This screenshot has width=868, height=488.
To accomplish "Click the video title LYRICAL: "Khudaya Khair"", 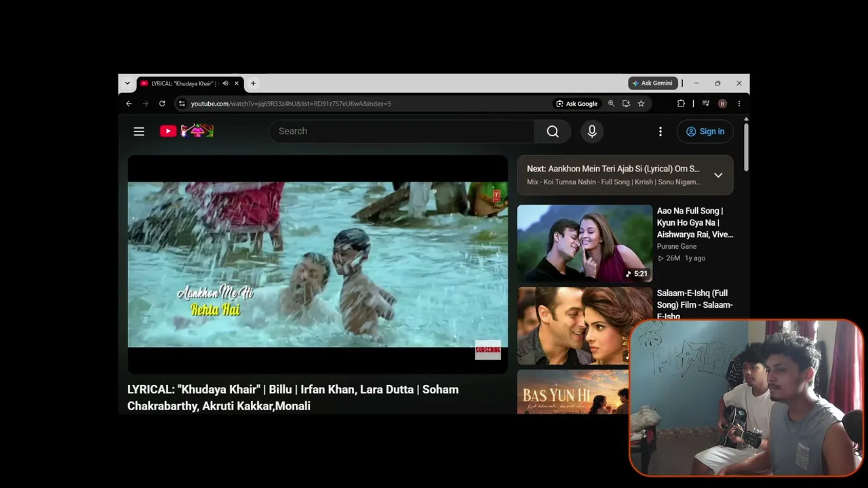I will (x=293, y=398).
